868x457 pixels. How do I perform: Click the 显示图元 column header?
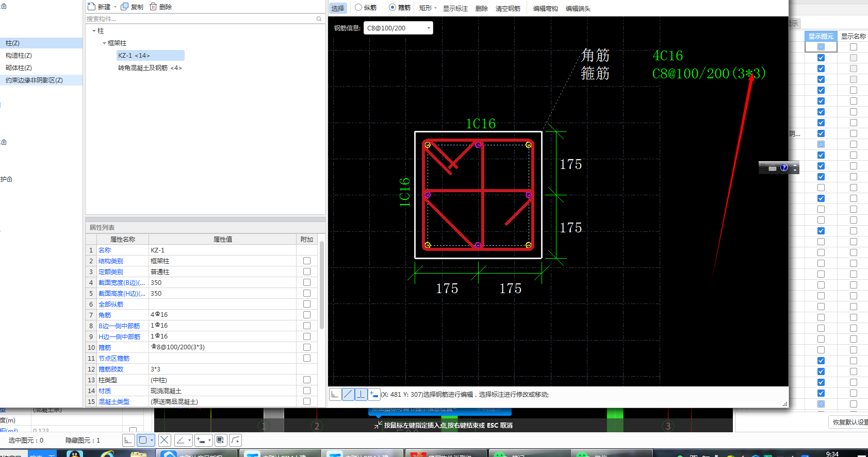tap(821, 36)
